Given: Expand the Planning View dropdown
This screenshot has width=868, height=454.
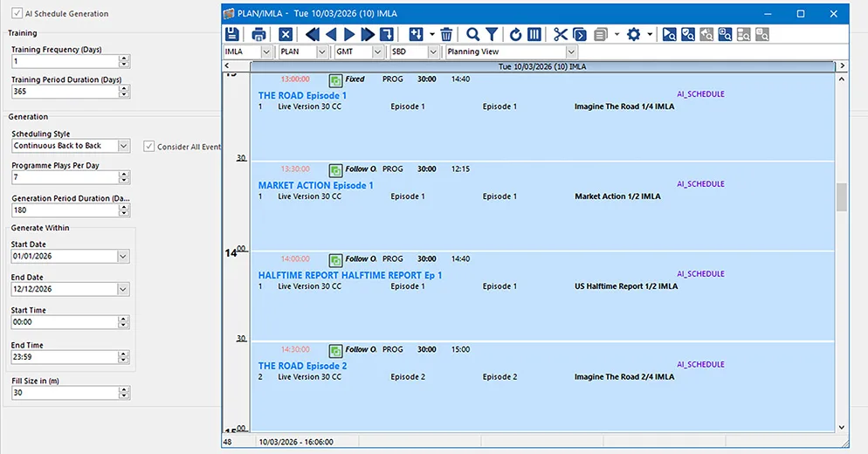Looking at the screenshot, I should pos(572,52).
